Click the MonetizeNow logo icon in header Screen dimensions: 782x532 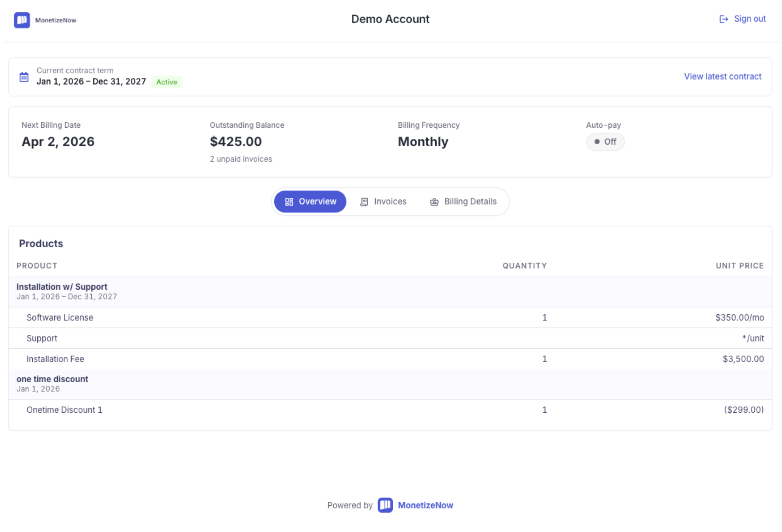click(x=22, y=20)
